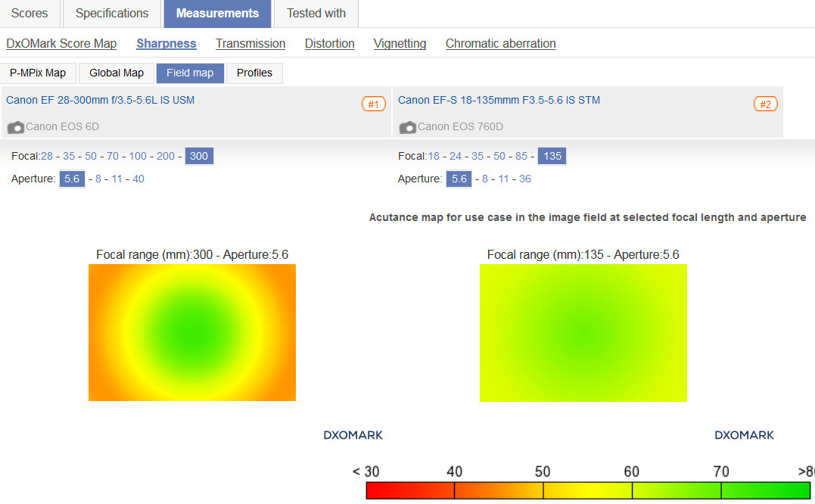This screenshot has height=504, width=815.
Task: Set lens #1 focal length to 28
Action: click(47, 156)
